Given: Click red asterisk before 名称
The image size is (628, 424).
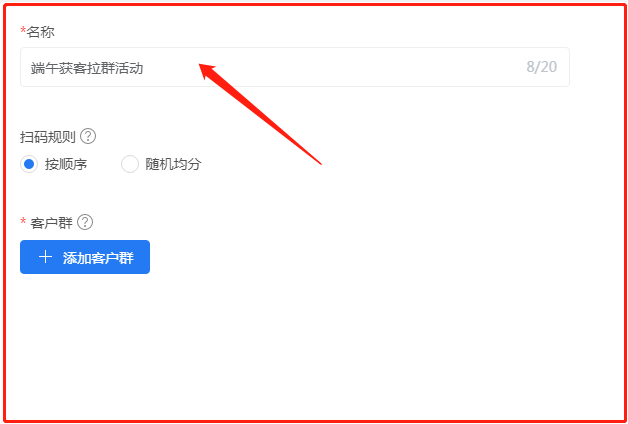Looking at the screenshot, I should click(23, 30).
